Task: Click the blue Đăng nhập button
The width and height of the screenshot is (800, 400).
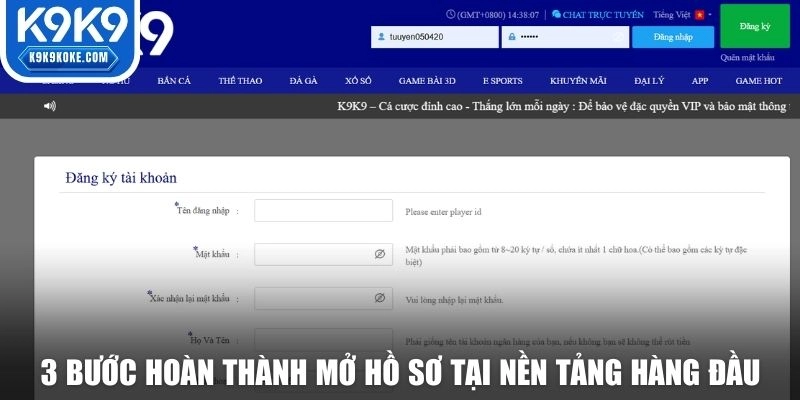Action: click(673, 37)
